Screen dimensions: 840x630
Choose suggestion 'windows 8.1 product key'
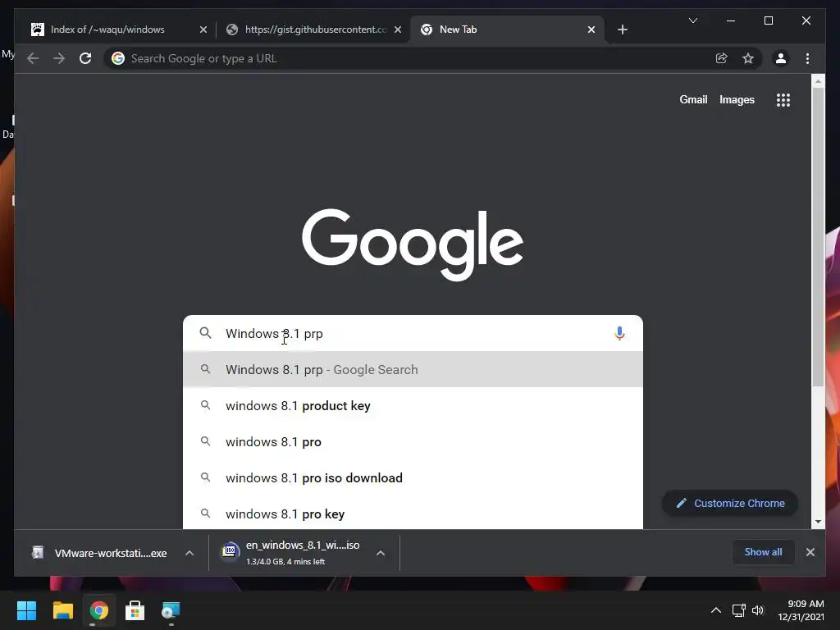pos(413,405)
